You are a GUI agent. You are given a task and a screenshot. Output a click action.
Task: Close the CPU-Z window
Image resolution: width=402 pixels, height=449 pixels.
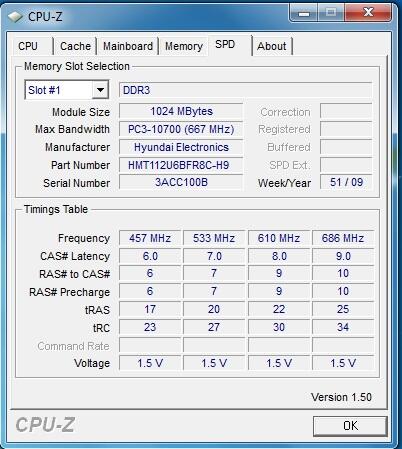368,13
